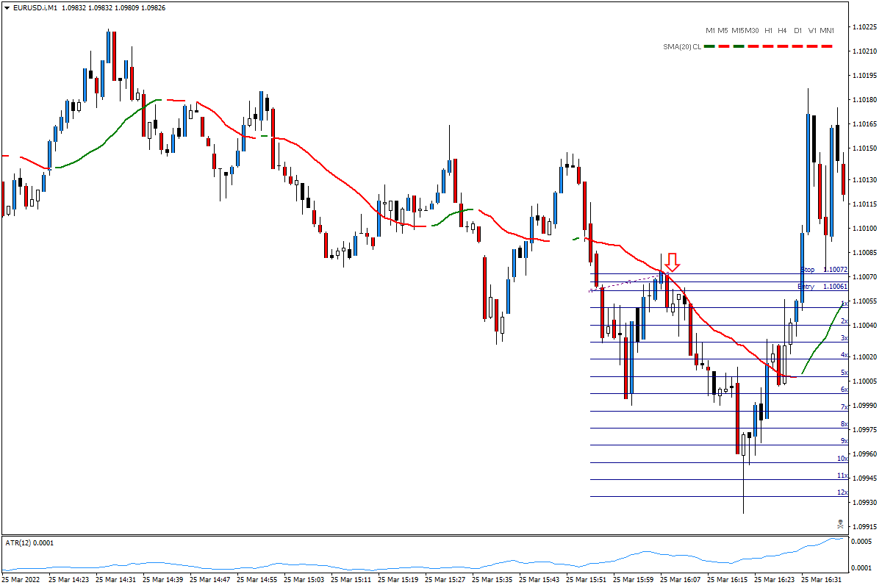Select the MN1 monthly timeframe
The image size is (882, 588).
[827, 31]
